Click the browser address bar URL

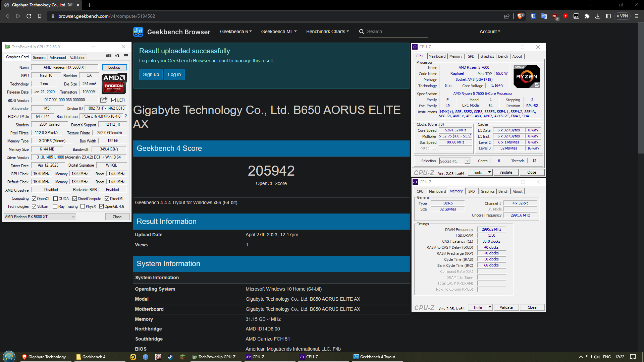(107, 16)
